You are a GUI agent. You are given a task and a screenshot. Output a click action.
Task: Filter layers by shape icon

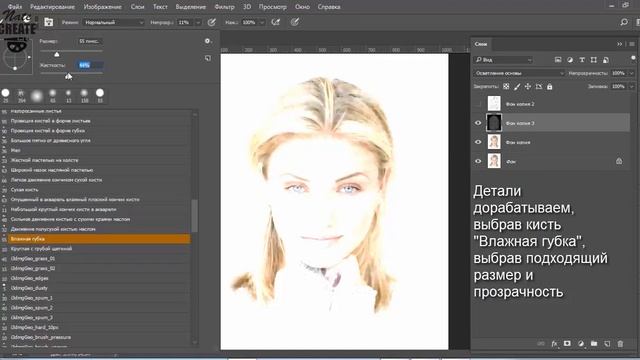[x=594, y=60]
